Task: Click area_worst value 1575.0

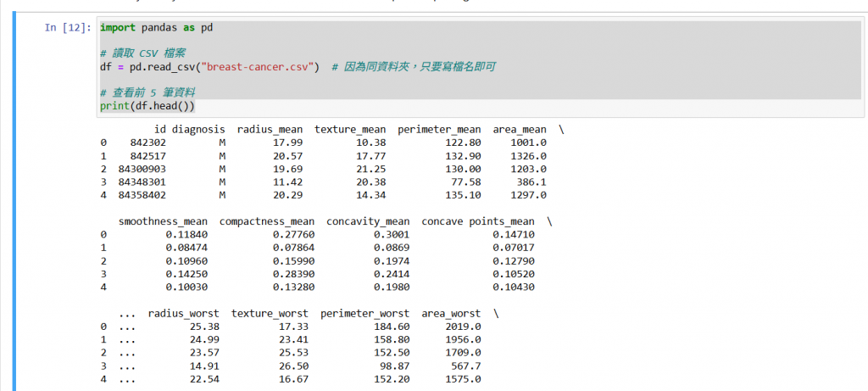Action: [464, 379]
